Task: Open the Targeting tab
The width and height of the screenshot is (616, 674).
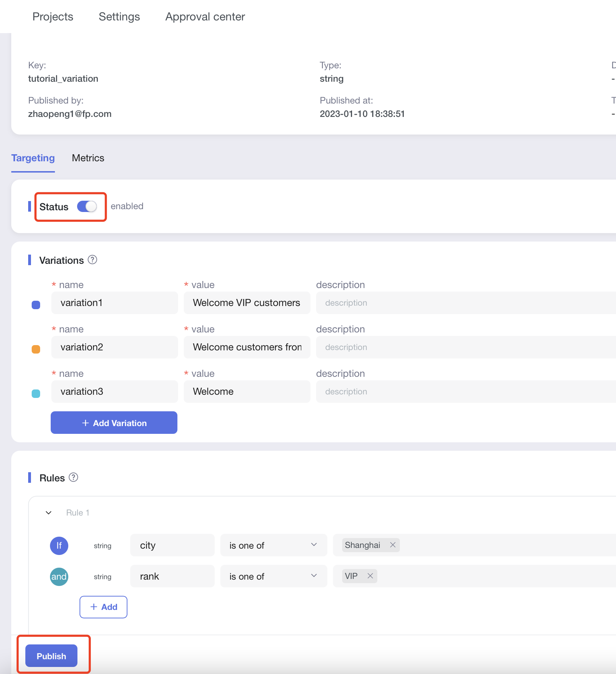Action: (33, 158)
